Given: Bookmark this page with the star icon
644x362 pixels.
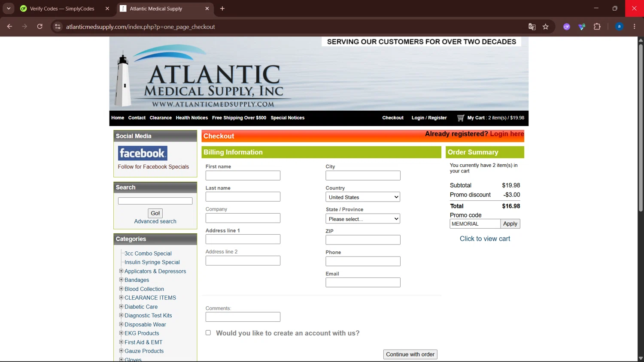Looking at the screenshot, I should (x=546, y=27).
